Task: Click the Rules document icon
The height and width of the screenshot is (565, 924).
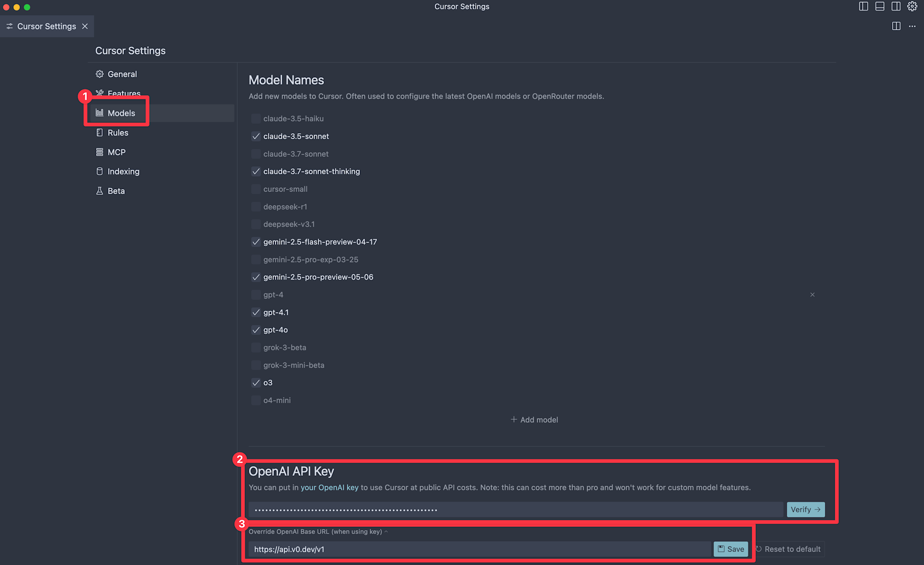Action: tap(99, 133)
